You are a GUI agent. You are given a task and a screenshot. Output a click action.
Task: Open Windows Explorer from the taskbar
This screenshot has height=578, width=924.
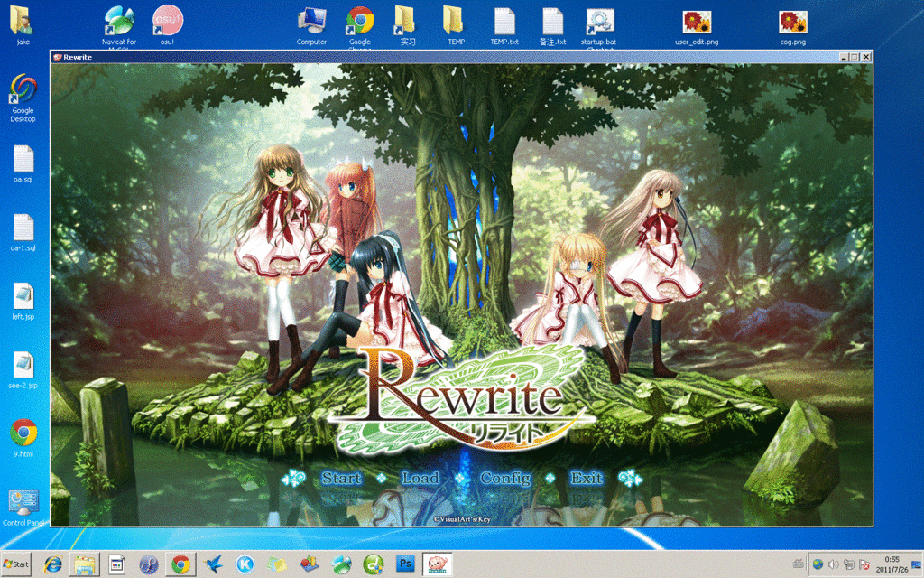click(x=85, y=564)
